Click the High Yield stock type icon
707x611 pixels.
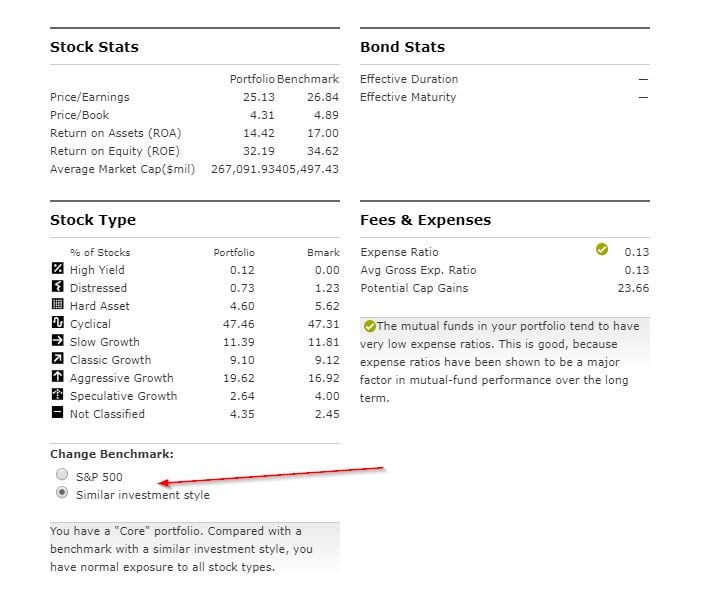click(57, 269)
